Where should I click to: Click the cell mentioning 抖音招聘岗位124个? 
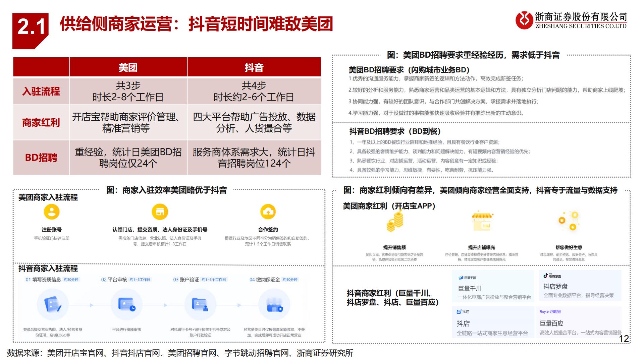[254, 158]
